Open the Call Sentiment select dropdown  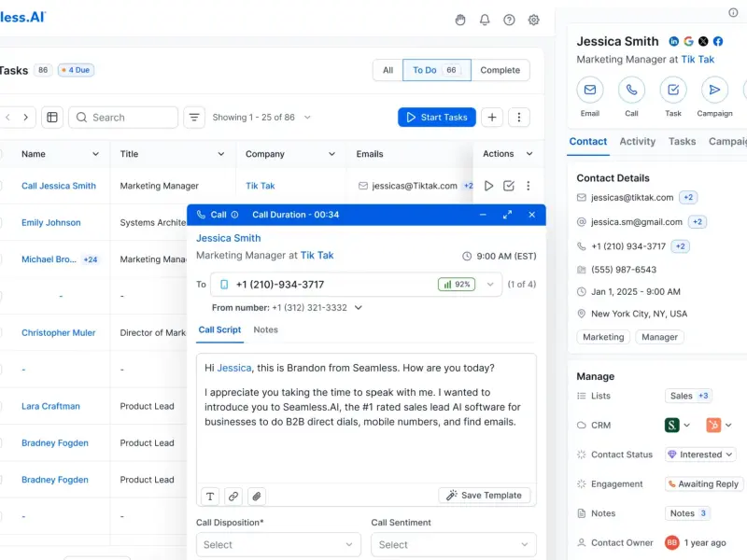[453, 544]
